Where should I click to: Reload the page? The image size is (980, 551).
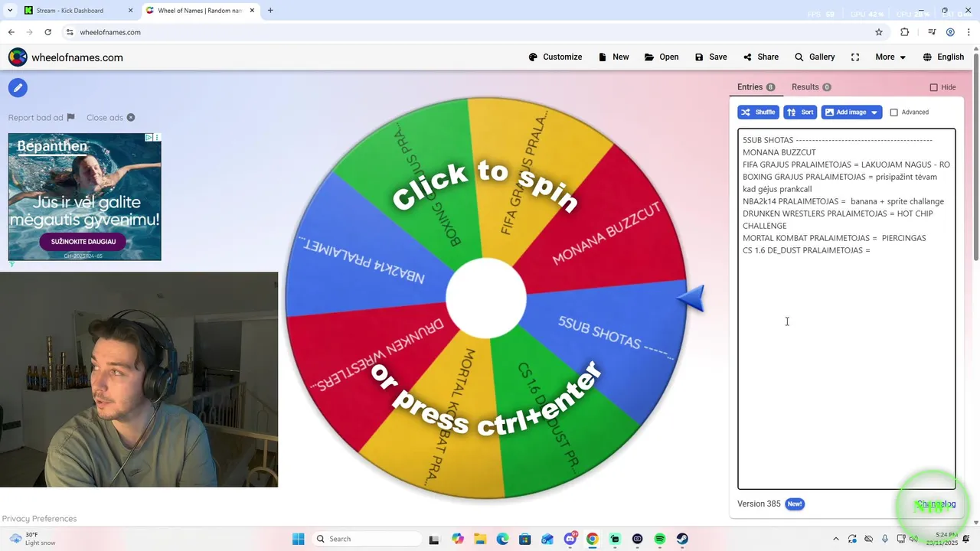pos(47,32)
